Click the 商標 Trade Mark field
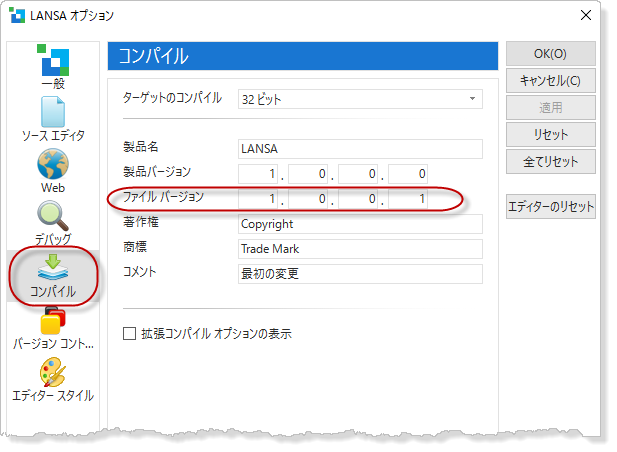Screen dimensions: 617x452 (360, 249)
